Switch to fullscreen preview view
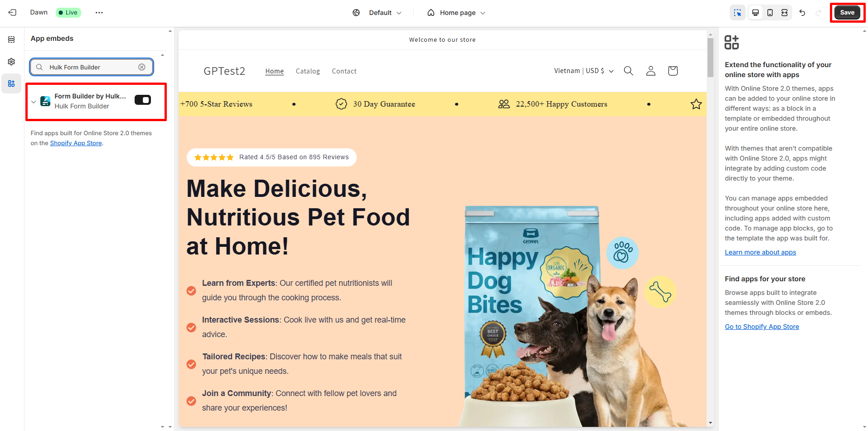The image size is (868, 431). pos(784,13)
